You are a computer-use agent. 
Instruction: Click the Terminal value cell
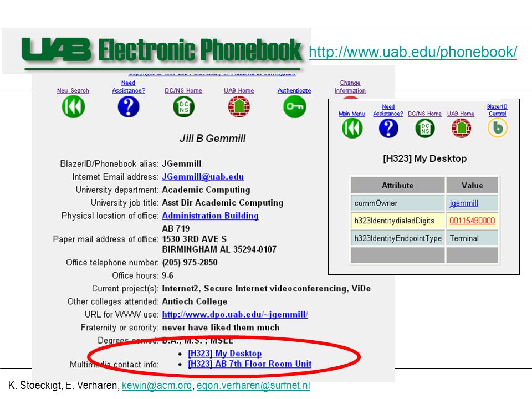coord(472,238)
